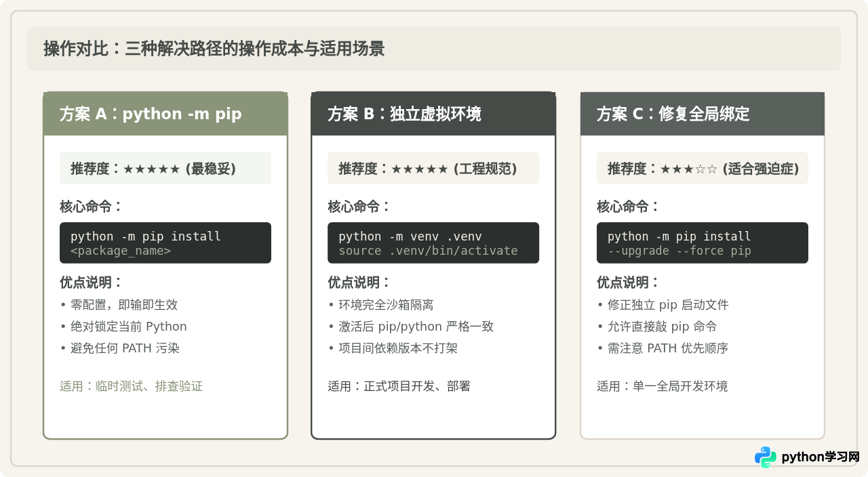
Task: Click the bullet 修正独立 pip 启动文件
Action: [x=663, y=305]
